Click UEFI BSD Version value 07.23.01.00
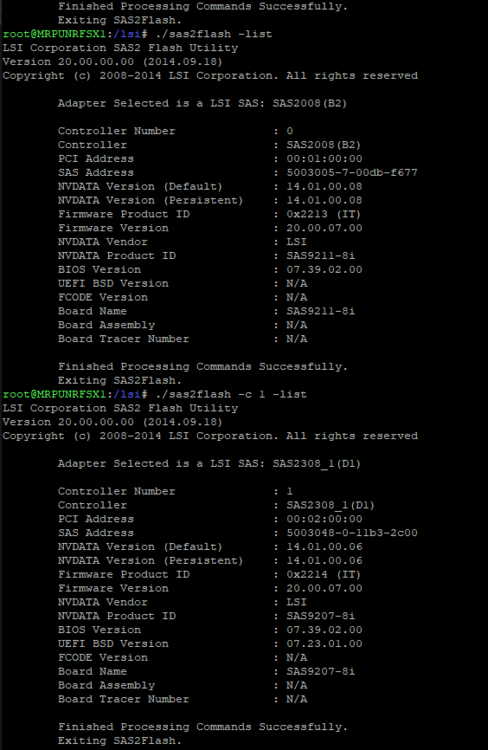488x750 pixels. [x=324, y=643]
